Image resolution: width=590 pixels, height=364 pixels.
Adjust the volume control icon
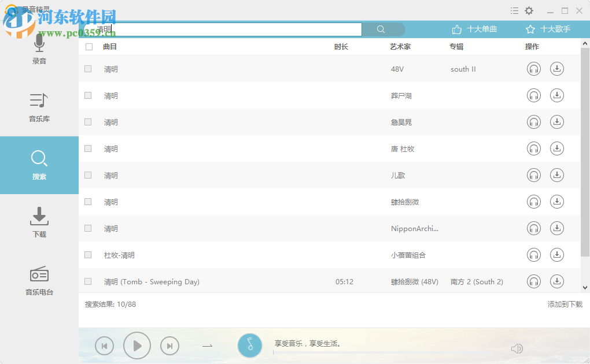tap(517, 348)
